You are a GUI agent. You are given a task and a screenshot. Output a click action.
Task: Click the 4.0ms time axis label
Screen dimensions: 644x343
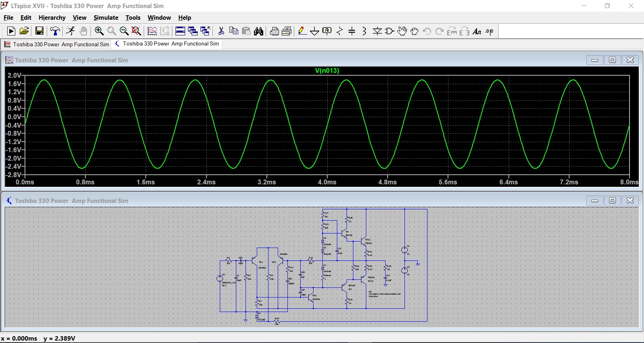tap(327, 182)
